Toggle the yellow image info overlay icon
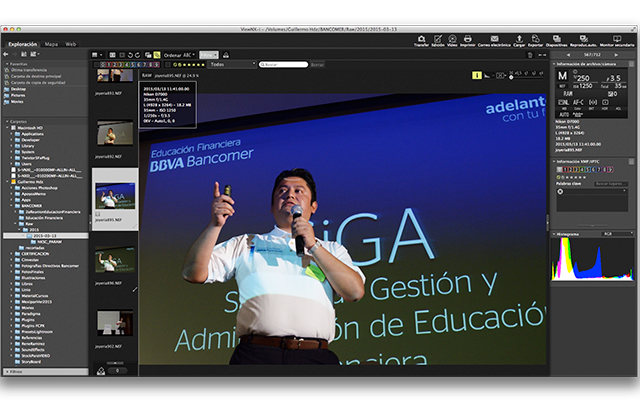Viewport: 640px width, 414px height. [477, 76]
